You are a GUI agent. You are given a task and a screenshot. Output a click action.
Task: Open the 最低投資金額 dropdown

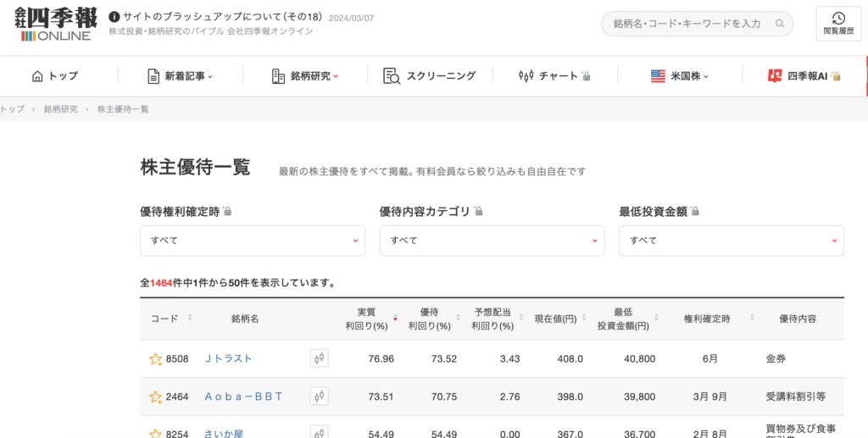(x=731, y=241)
